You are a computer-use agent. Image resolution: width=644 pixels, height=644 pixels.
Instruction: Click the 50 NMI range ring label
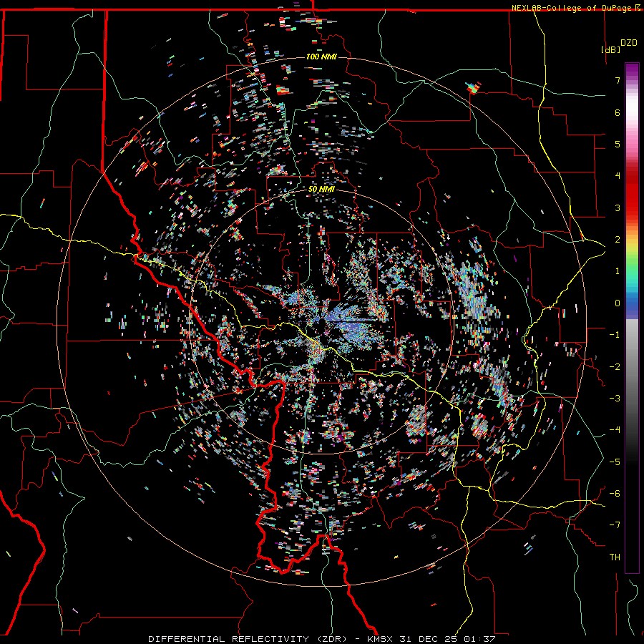pyautogui.click(x=321, y=190)
